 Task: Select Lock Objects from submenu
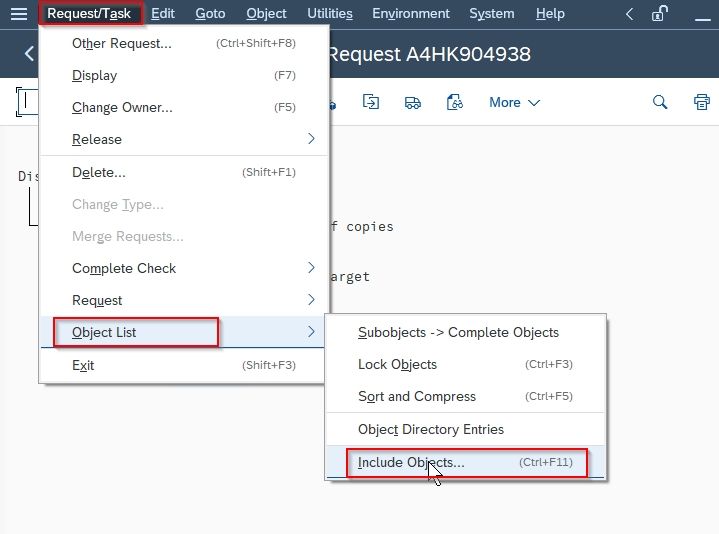[x=466, y=364]
